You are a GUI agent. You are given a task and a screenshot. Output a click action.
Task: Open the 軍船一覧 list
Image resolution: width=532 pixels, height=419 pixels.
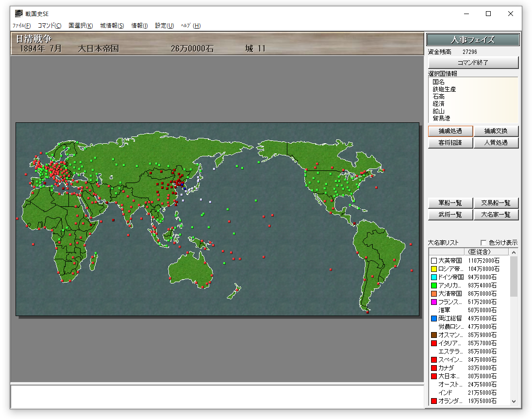coord(450,203)
